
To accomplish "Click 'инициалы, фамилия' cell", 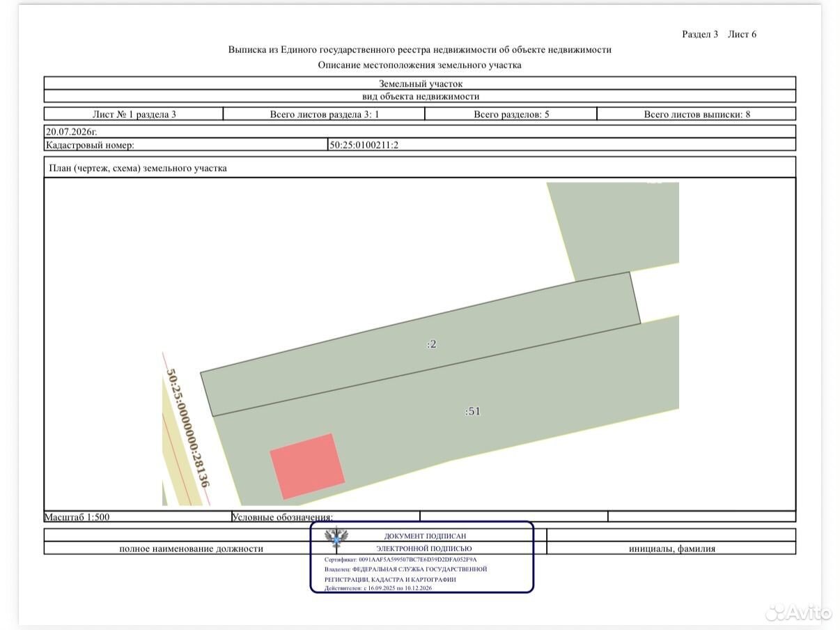I will tap(671, 548).
